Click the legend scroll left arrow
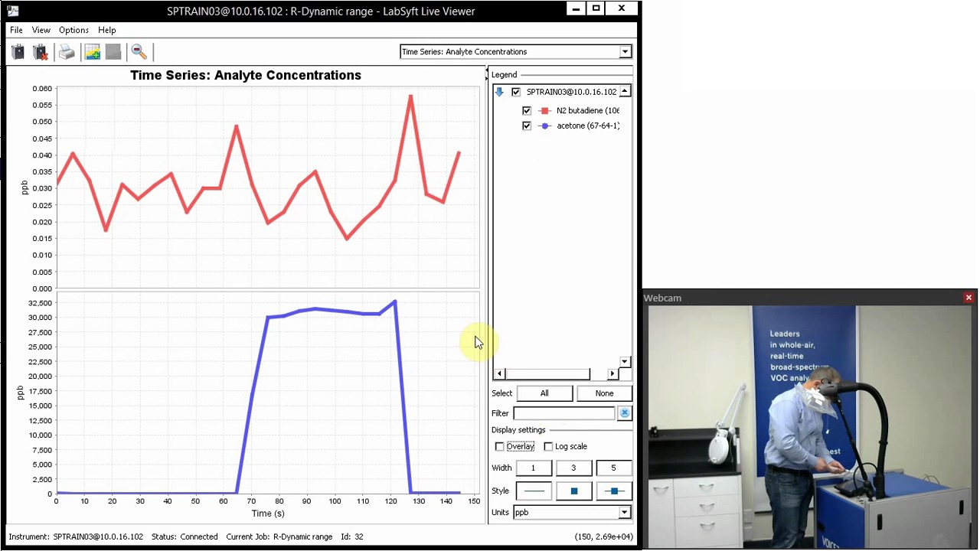 499,373
